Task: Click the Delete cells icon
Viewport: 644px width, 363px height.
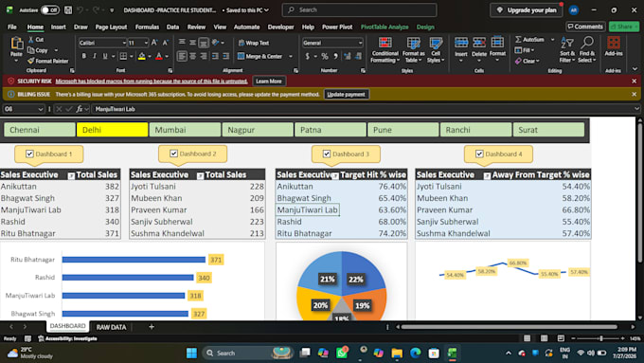Action: pyautogui.click(x=479, y=43)
